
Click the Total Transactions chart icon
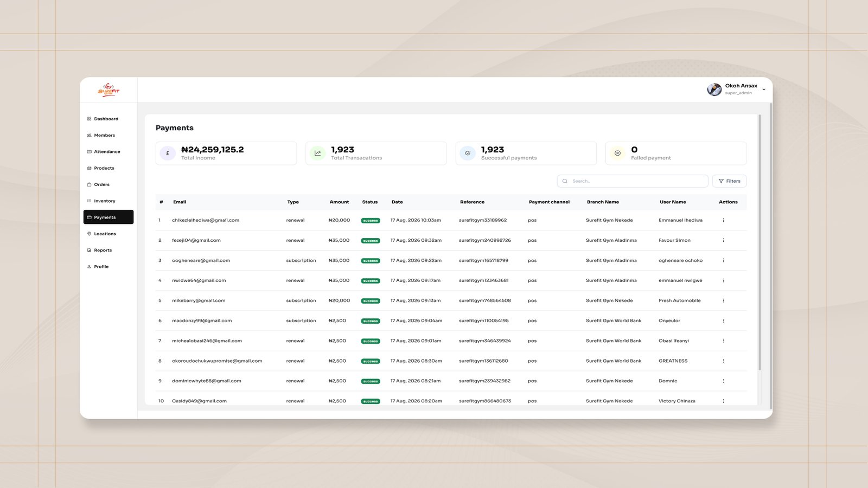point(317,153)
